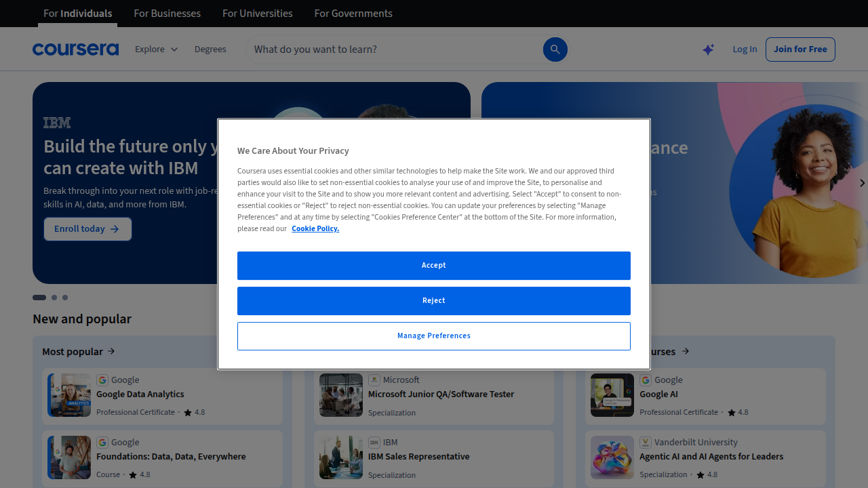Image resolution: width=868 pixels, height=488 pixels.
Task: Open the "Microsoft Junior QA/Software Tester" title
Action: click(x=441, y=394)
